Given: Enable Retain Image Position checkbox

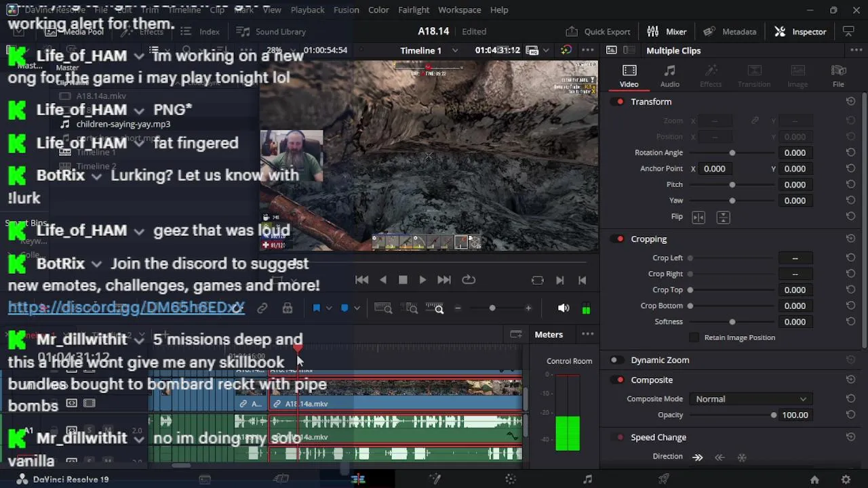Looking at the screenshot, I should [x=694, y=338].
